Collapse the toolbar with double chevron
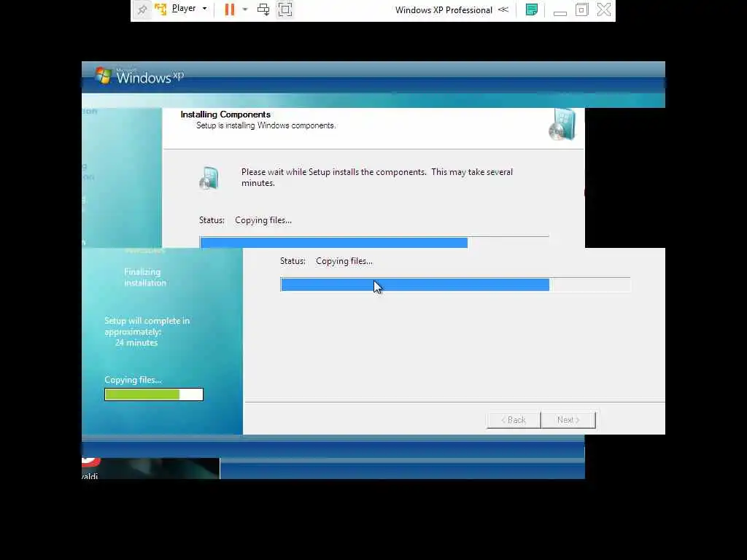747x560 pixels. point(503,9)
